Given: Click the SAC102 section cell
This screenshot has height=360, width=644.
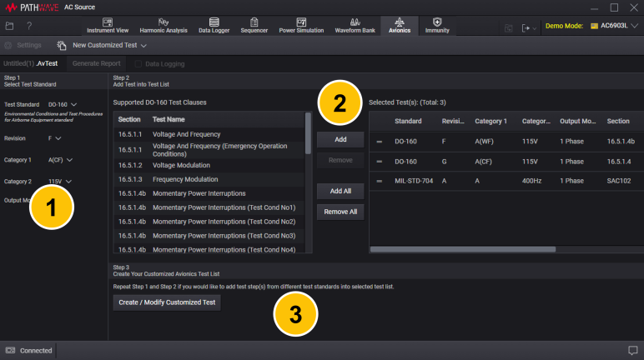Looking at the screenshot, I should tap(618, 181).
